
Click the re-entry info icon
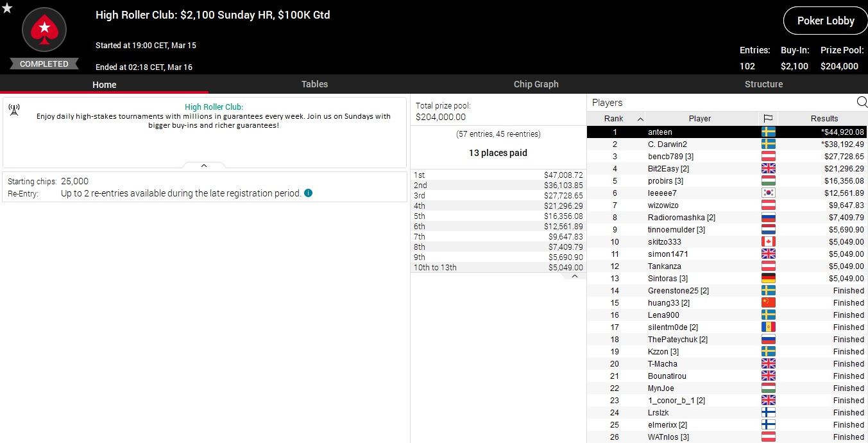308,193
